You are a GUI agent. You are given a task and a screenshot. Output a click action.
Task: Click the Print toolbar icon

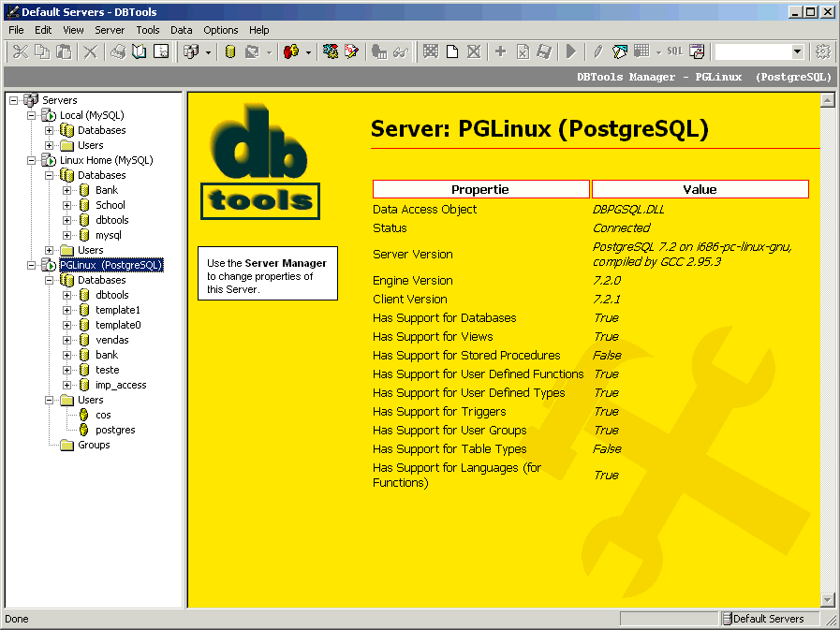pyautogui.click(x=118, y=51)
